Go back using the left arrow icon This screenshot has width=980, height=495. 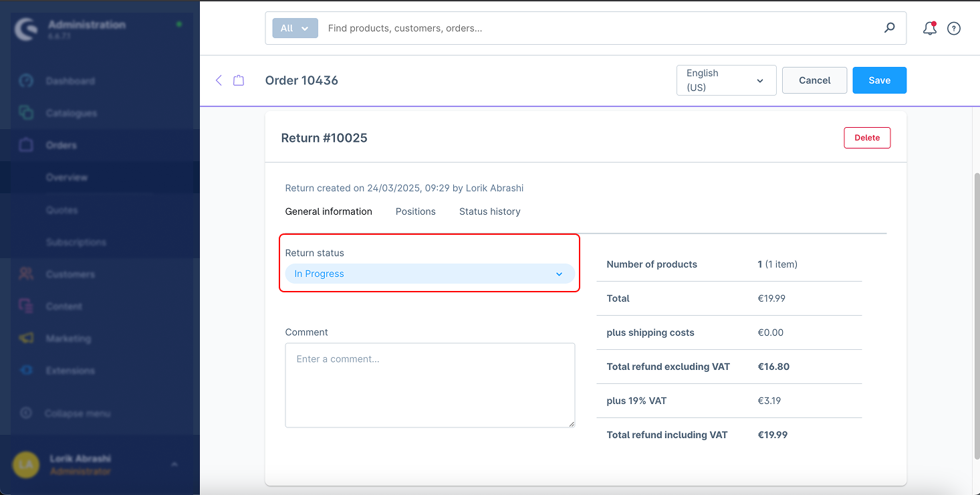pos(219,80)
